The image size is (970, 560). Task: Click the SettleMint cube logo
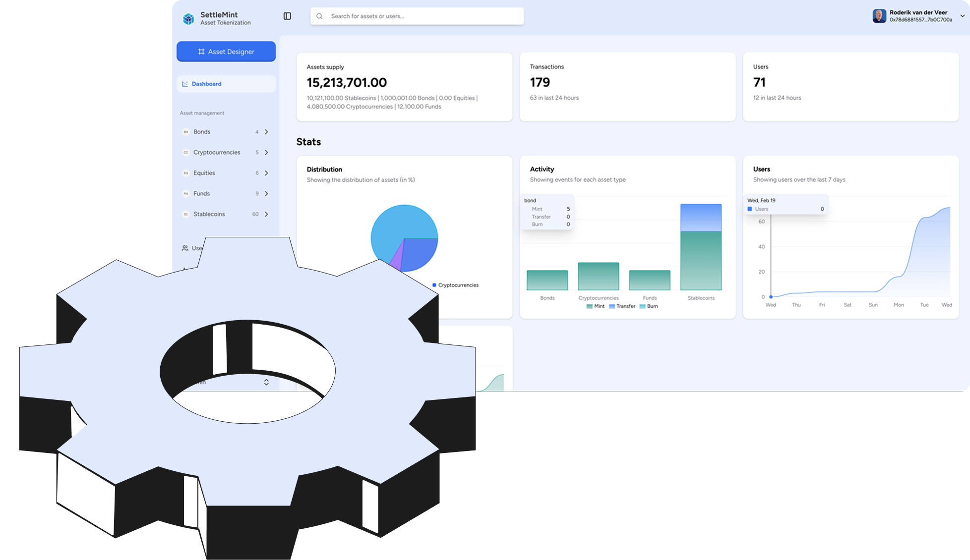click(188, 19)
